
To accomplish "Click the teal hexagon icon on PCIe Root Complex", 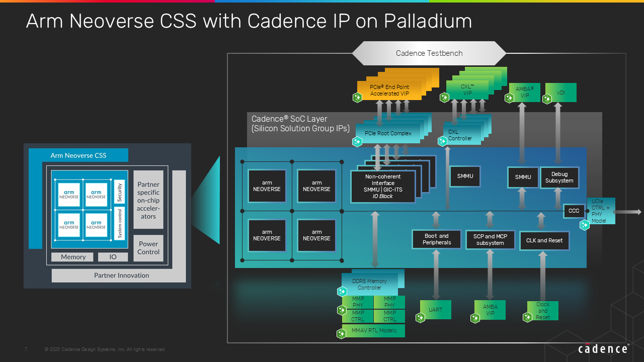I will 357,142.
